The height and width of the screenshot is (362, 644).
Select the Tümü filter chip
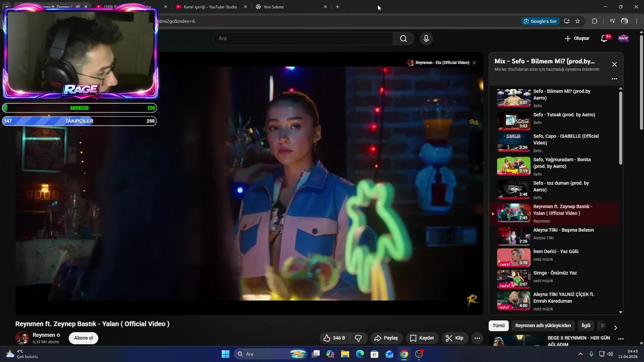[x=499, y=326]
